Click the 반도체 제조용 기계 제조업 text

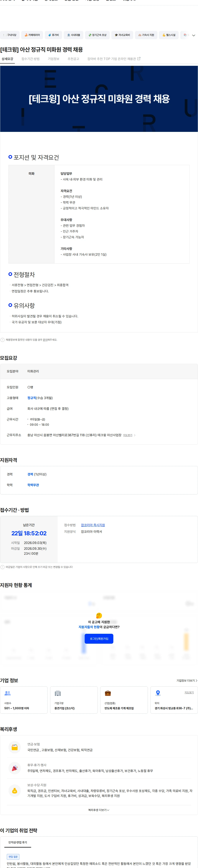coord(119,708)
